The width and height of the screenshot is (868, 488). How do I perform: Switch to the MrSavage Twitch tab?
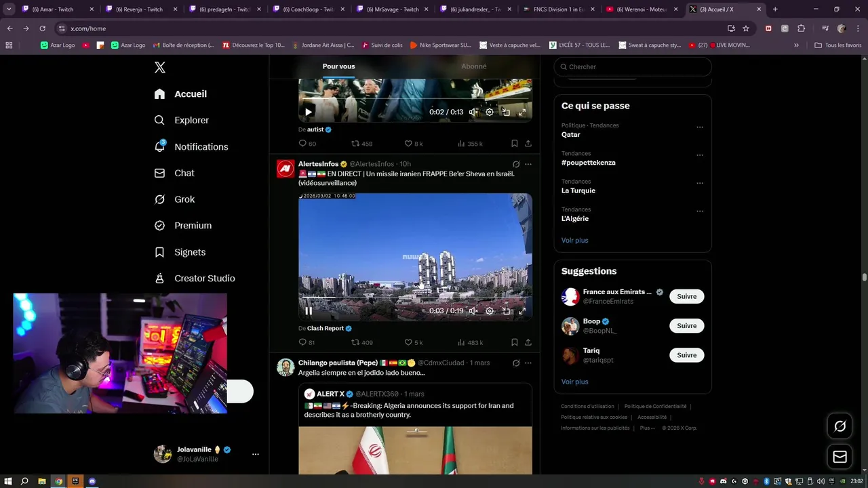pos(397,9)
